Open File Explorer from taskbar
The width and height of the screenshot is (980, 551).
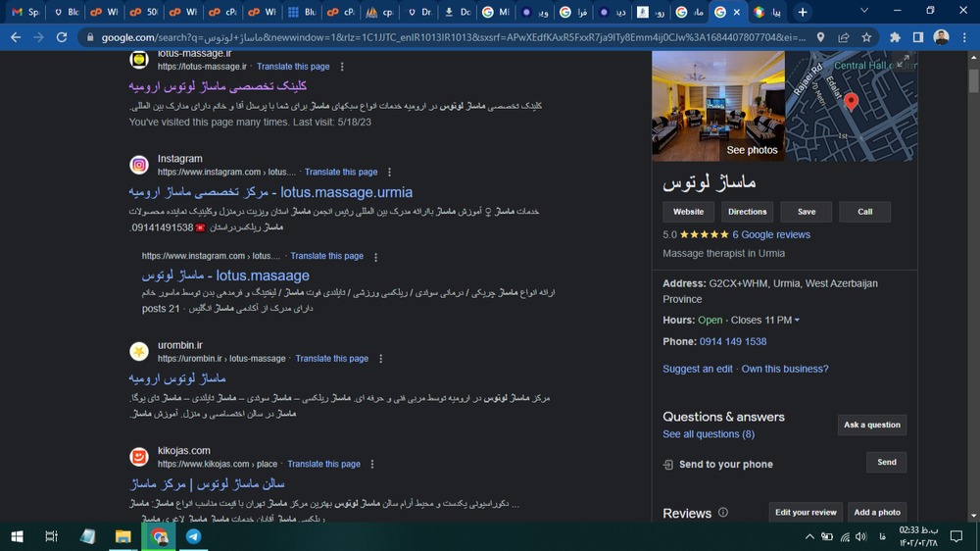(122, 536)
